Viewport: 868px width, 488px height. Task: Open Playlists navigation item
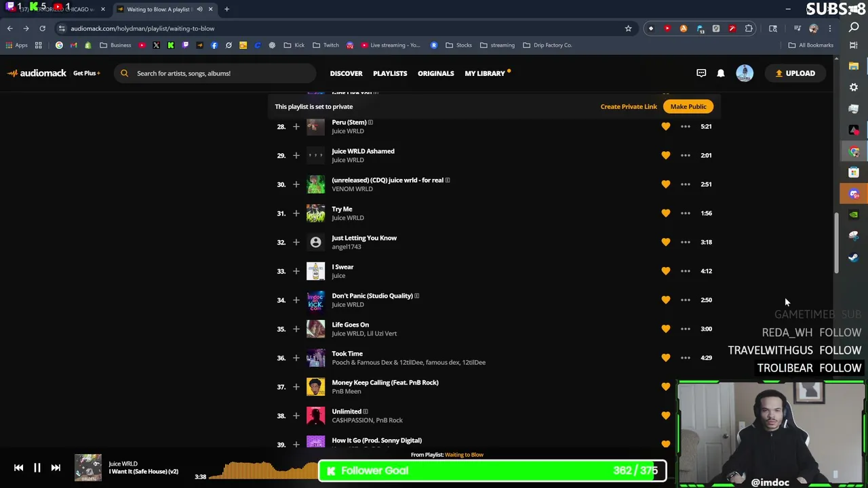pyautogui.click(x=390, y=73)
